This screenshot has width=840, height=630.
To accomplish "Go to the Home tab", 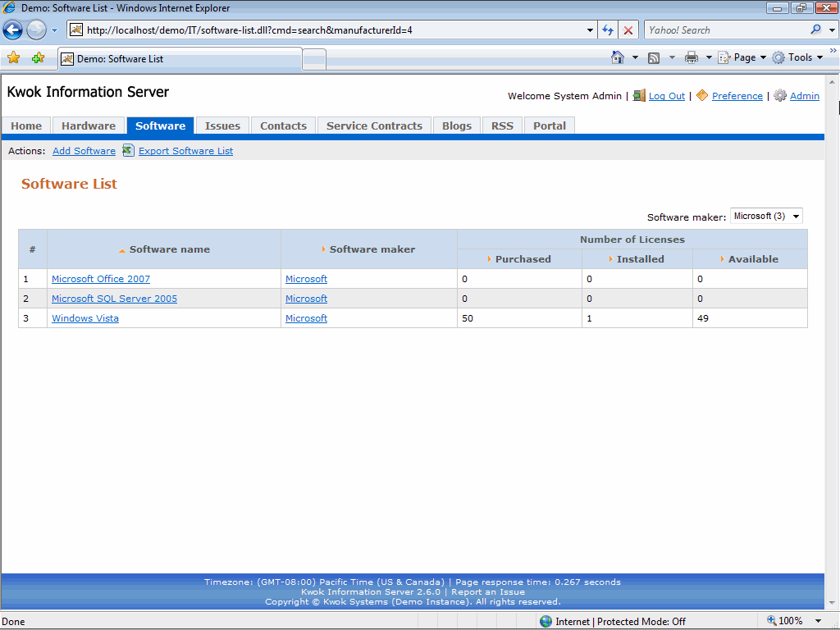I will (26, 126).
